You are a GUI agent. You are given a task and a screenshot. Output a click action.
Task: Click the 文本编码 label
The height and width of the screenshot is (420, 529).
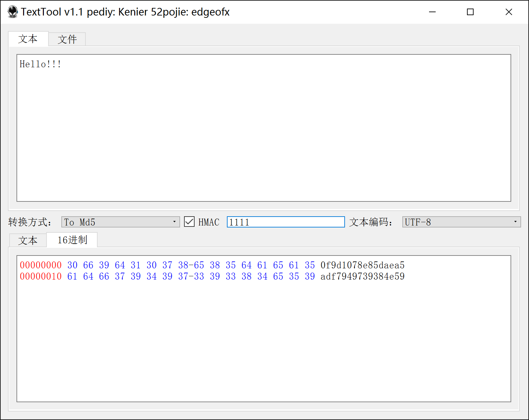tap(371, 222)
